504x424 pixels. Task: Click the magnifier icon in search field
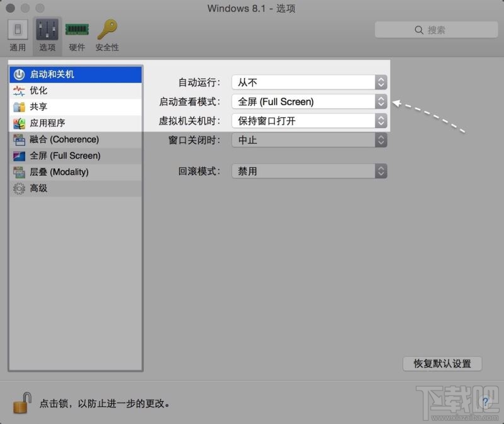(x=419, y=30)
